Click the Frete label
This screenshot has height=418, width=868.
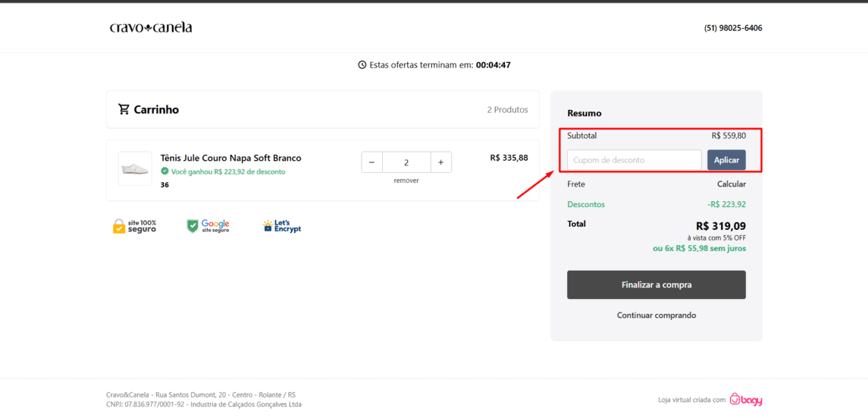575,184
